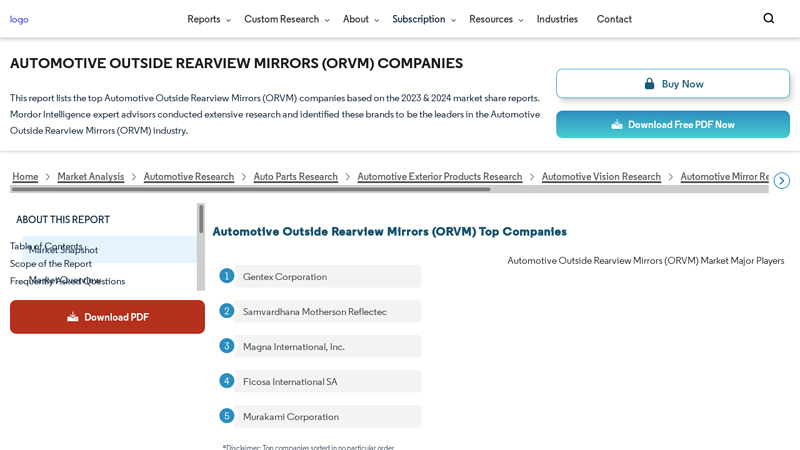This screenshot has height=450, width=800.
Task: Click the breadcrumb horizontal scrollbar
Action: tap(250, 189)
